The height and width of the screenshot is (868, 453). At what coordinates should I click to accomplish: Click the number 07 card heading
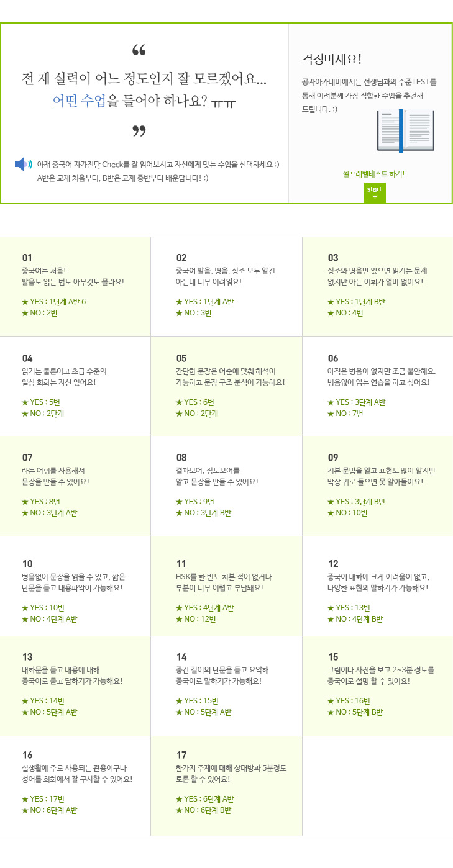27,458
